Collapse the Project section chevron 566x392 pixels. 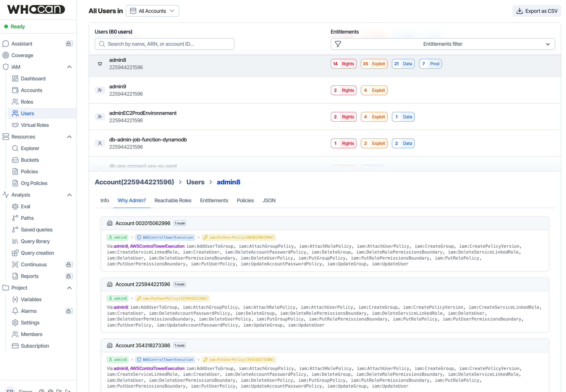coord(69,288)
